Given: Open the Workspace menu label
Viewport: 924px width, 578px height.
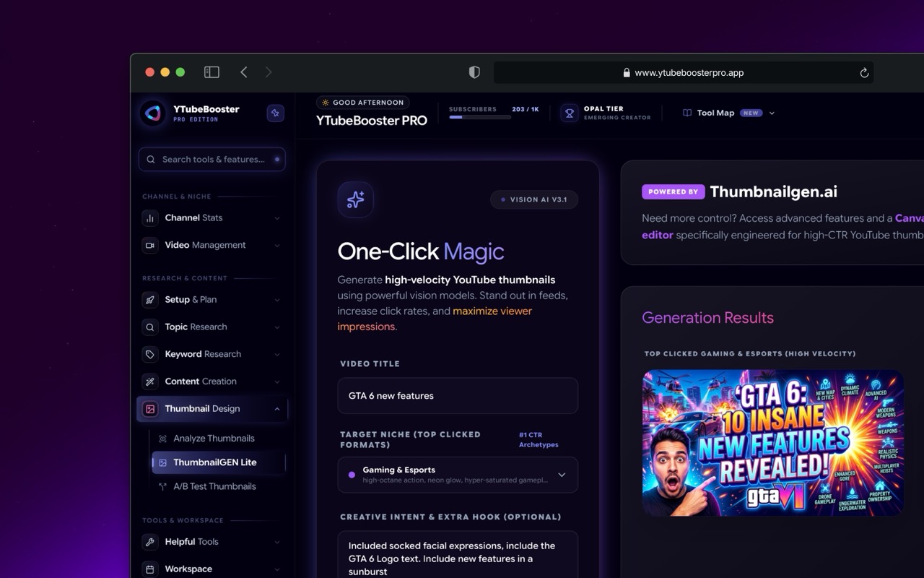Looking at the screenshot, I should (188, 569).
